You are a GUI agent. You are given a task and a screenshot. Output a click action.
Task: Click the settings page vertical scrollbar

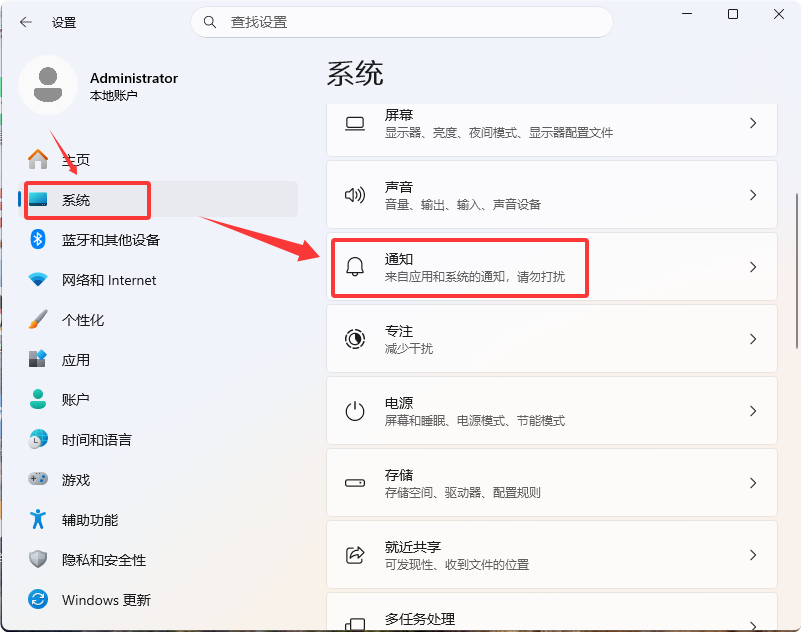click(796, 271)
